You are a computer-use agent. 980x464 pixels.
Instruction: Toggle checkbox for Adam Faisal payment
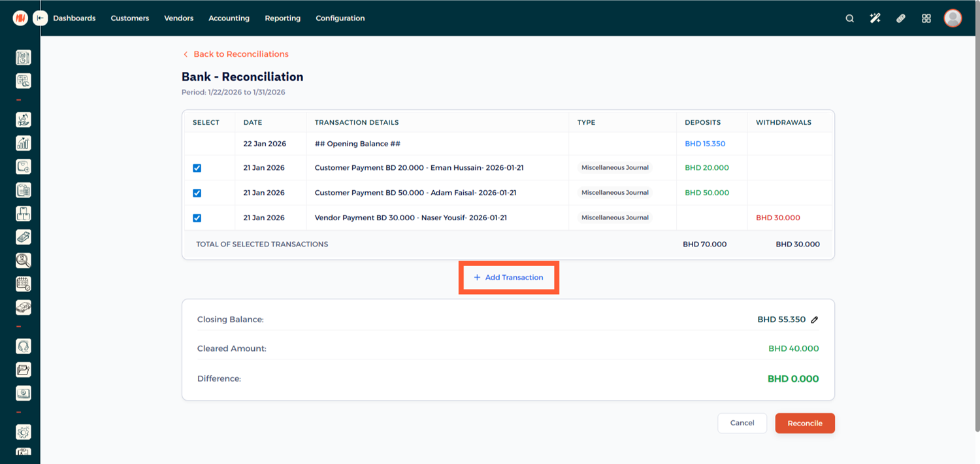tap(197, 193)
